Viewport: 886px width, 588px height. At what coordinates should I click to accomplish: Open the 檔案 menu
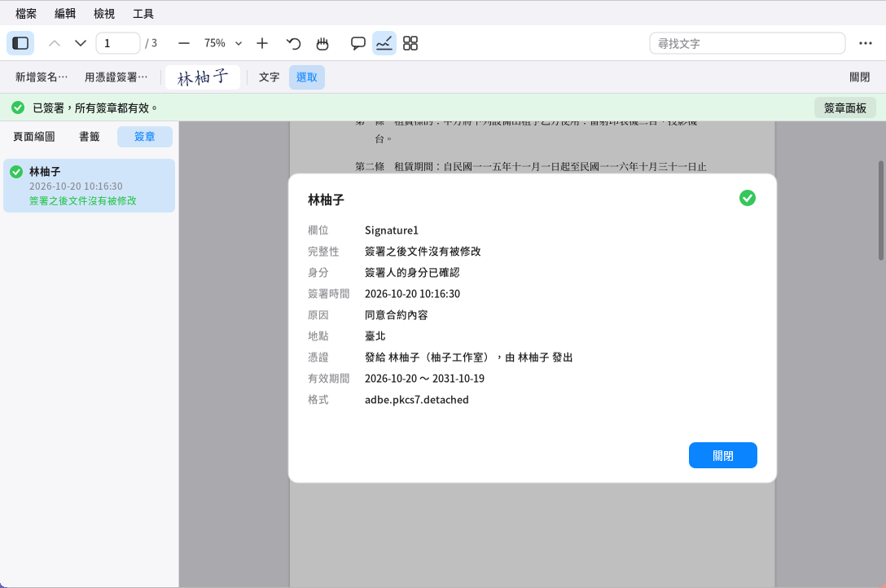pos(26,14)
